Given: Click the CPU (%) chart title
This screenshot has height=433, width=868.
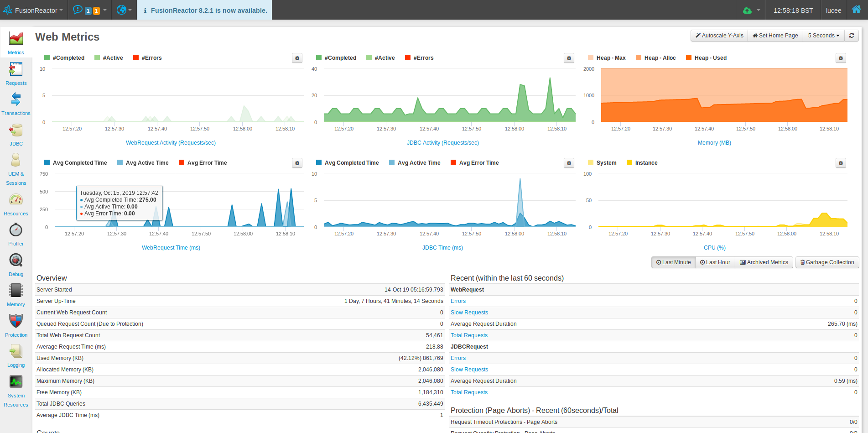Looking at the screenshot, I should [x=715, y=248].
